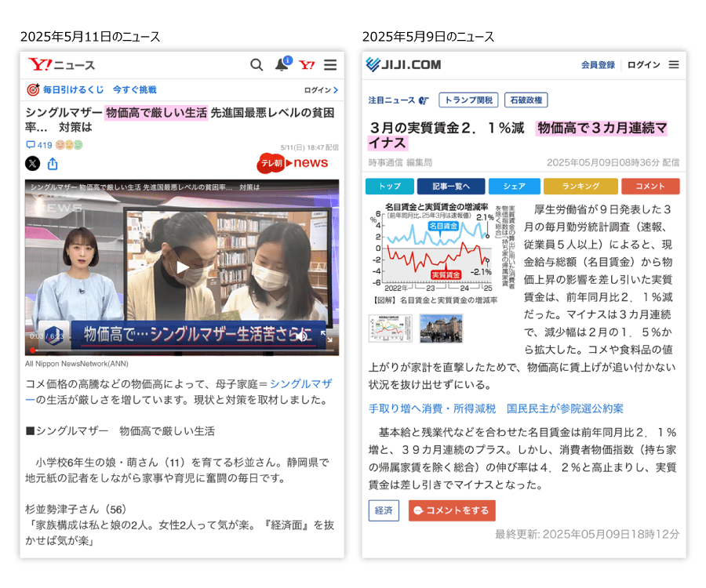Open the JIJI.COM hamburger menu

click(x=674, y=65)
